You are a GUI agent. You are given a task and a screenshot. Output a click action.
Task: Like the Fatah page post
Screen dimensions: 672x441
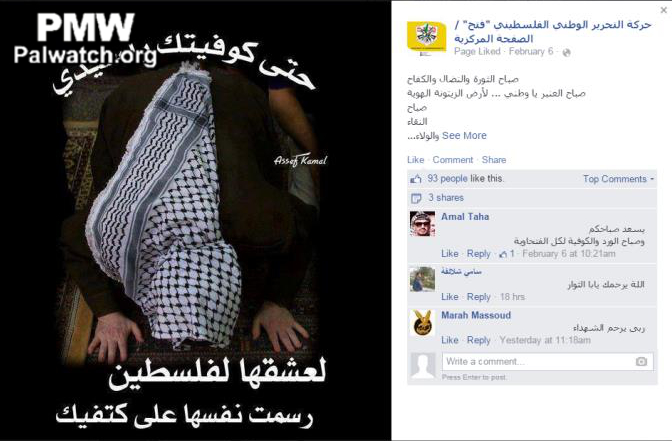click(415, 160)
